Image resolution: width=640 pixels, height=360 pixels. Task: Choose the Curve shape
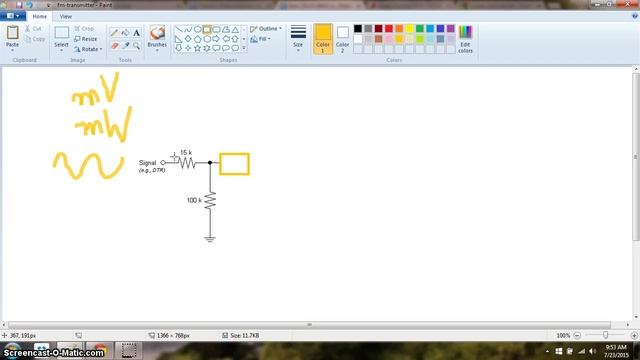(188, 29)
